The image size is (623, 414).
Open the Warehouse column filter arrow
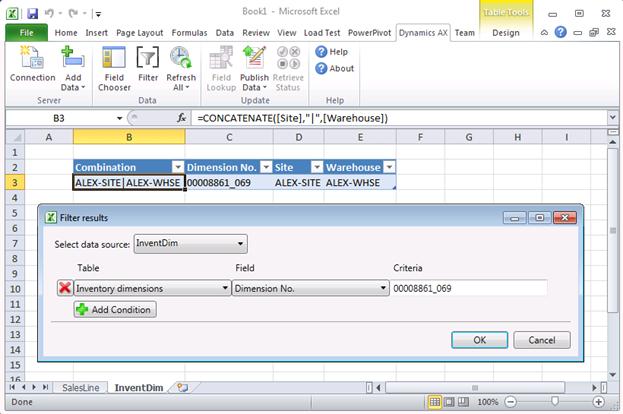[x=389, y=167]
